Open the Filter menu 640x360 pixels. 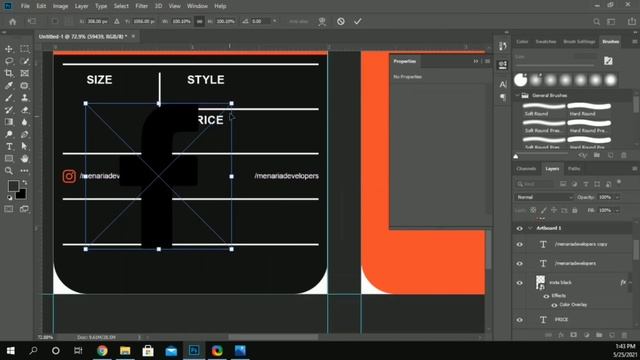(141, 6)
